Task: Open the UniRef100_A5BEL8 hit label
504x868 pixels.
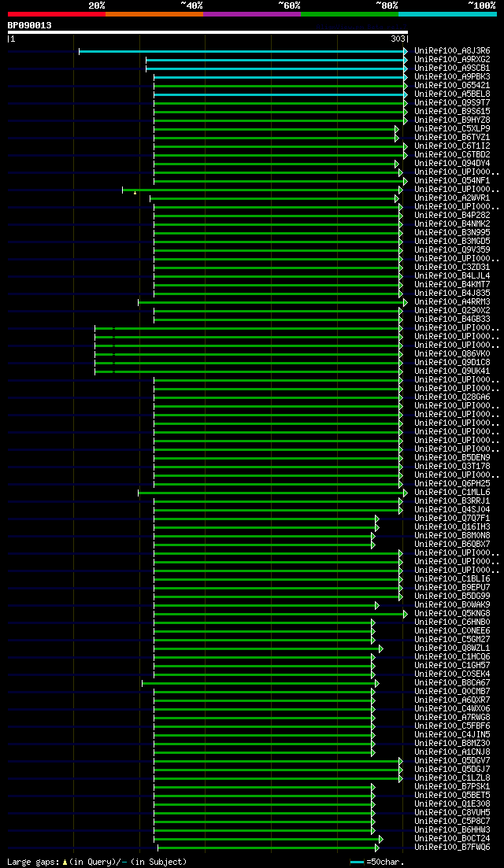Action: 452,94
